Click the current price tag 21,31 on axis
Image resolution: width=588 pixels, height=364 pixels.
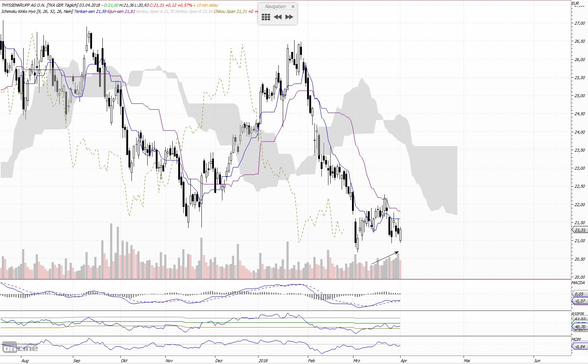[x=580, y=230]
